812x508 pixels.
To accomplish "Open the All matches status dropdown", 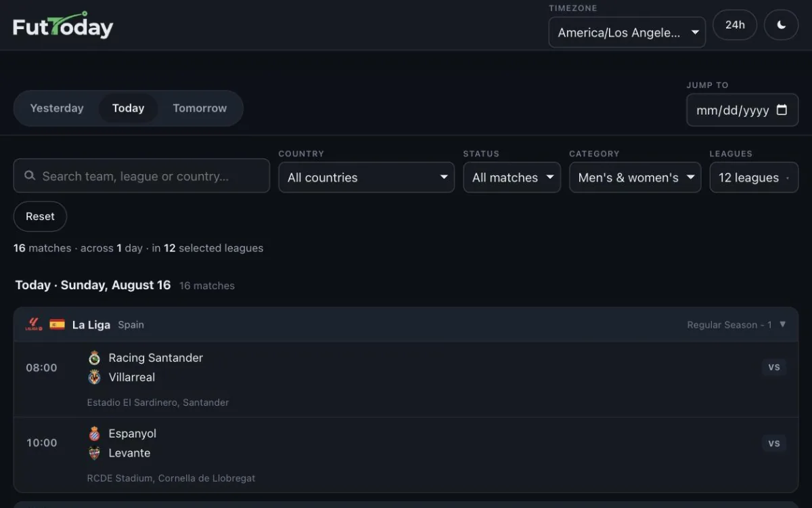I will [512, 177].
